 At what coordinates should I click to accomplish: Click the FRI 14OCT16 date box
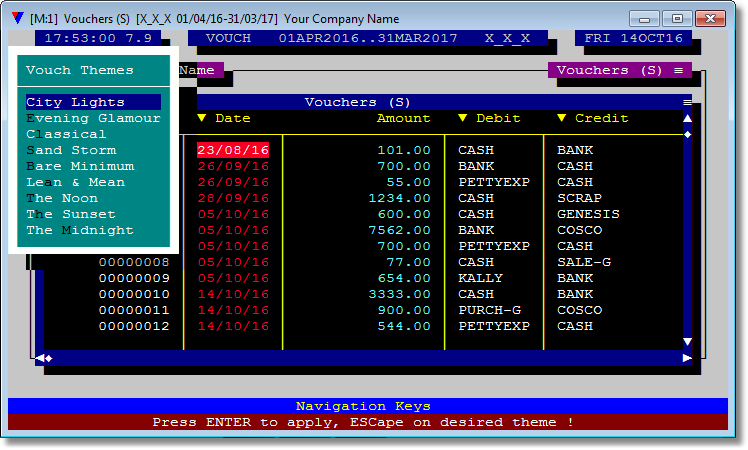(x=634, y=38)
